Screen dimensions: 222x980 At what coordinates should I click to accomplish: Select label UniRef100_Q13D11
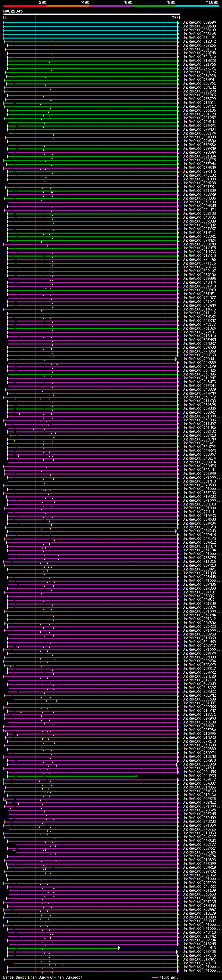click(199, 103)
